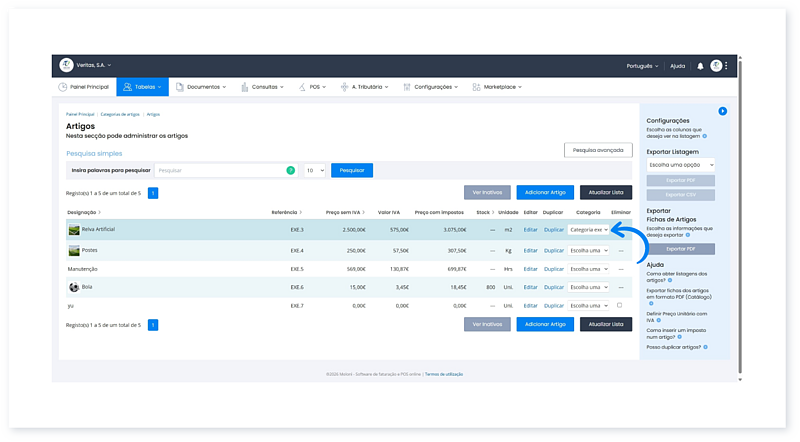Click the three-dot menu in the header
Image resolution: width=800 pixels, height=442 pixels.
726,66
